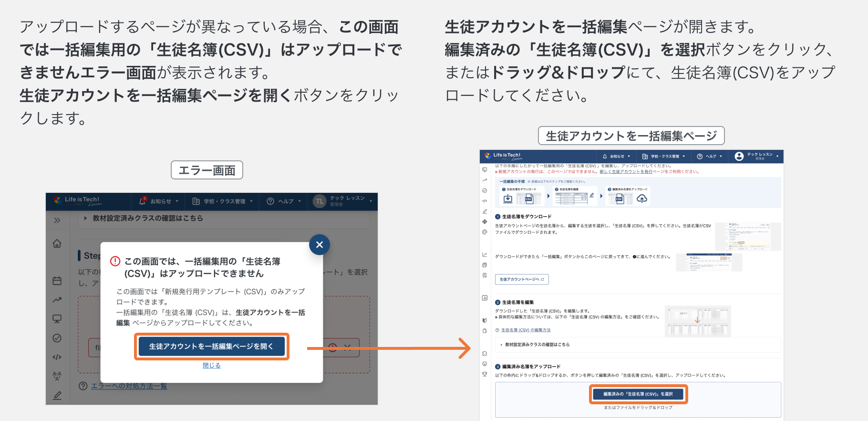The width and height of the screenshot is (868, 421).
Task: Click the Life is Tech! logo on bulk edit page
Action: pyautogui.click(x=503, y=156)
